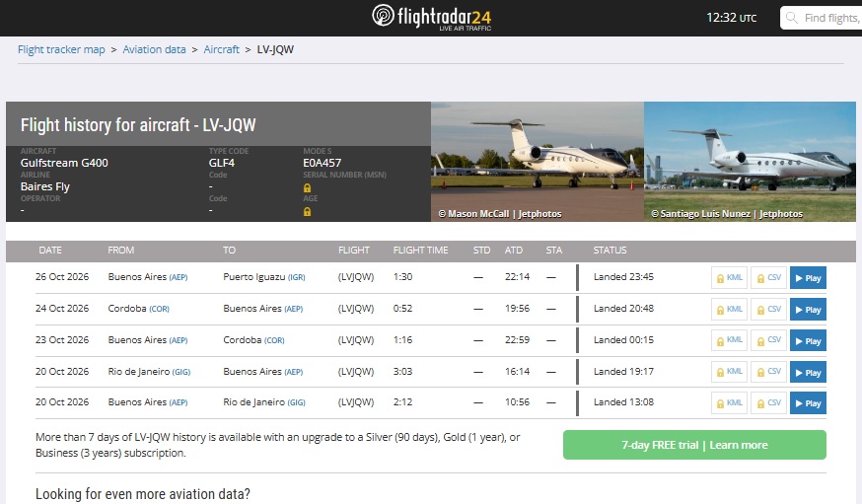
Task: Select type code GLF4
Action: [x=222, y=163]
